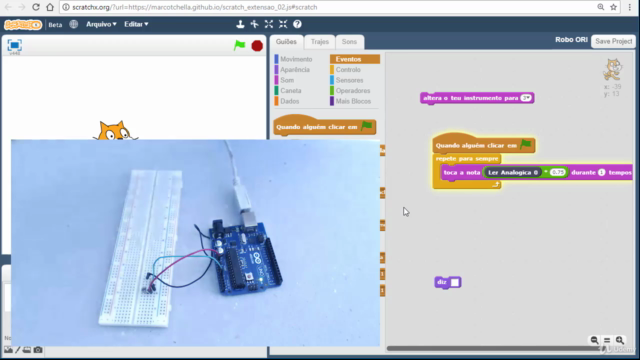Choose new backdrop from library icon

point(8,350)
